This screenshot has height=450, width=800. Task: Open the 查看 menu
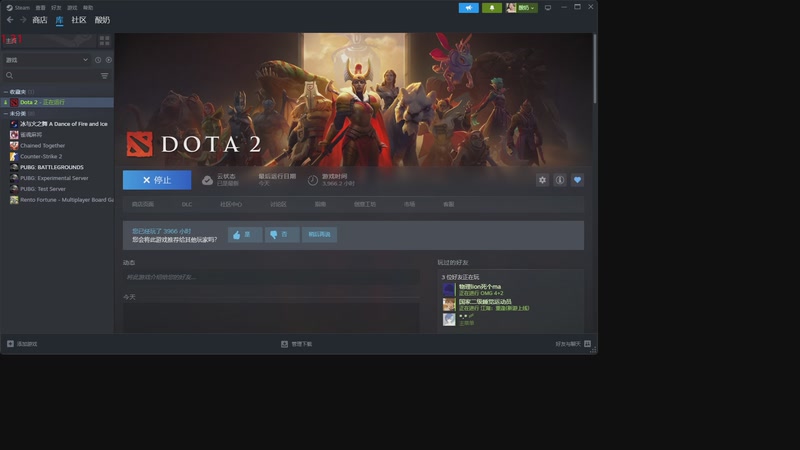[40, 8]
